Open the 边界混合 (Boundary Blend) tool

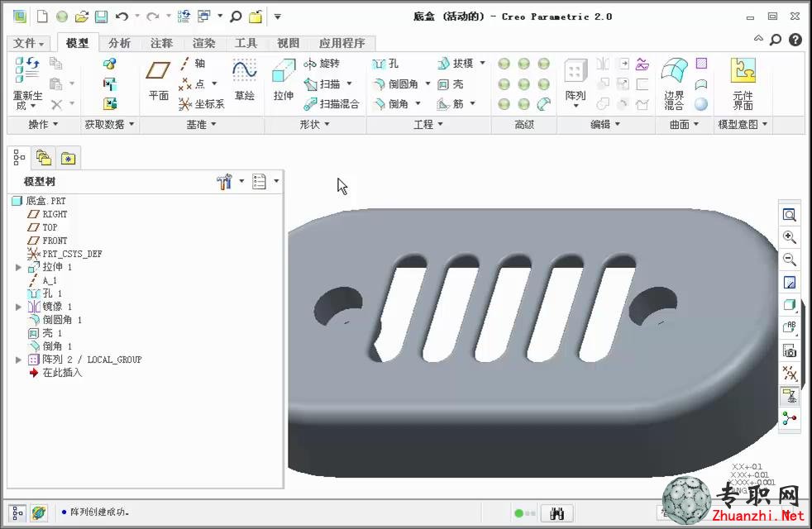coord(674,70)
